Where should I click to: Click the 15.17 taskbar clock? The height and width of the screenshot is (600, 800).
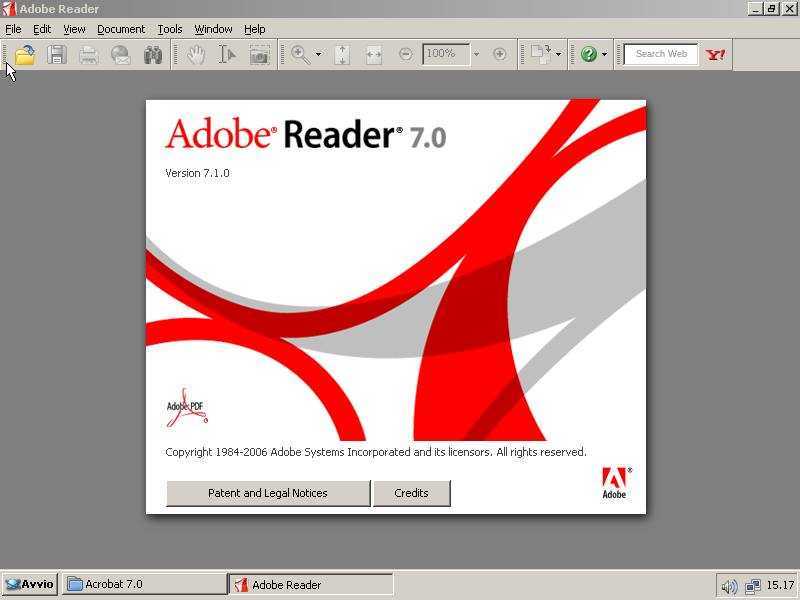pos(781,585)
